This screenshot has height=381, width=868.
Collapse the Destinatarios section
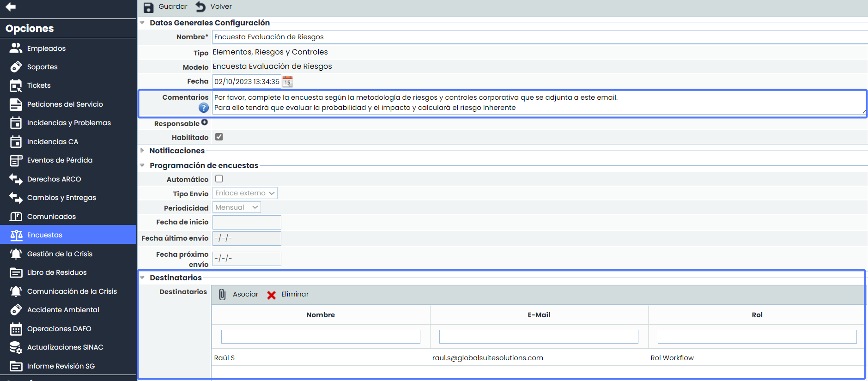[x=142, y=278]
